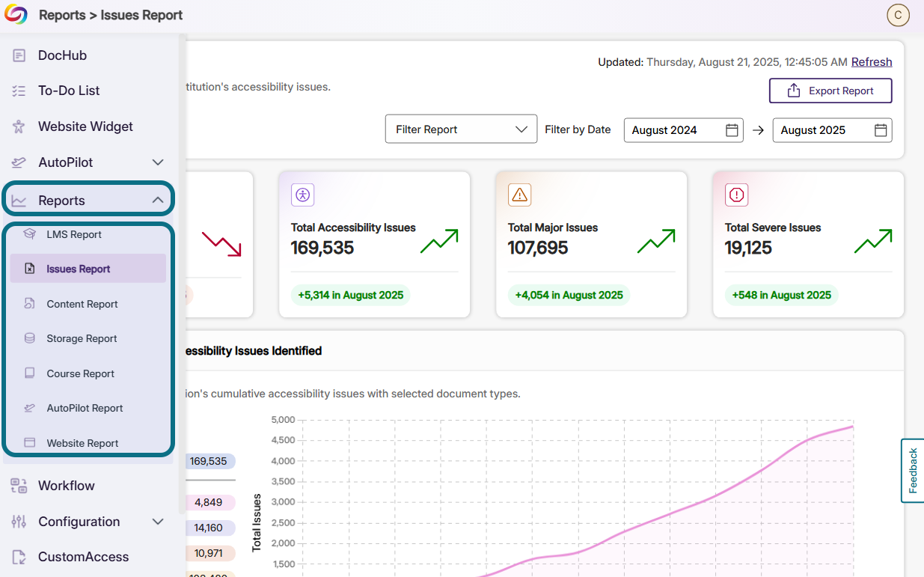Click the 169,535 legend pill
The width and height of the screenshot is (924, 577).
click(x=209, y=461)
